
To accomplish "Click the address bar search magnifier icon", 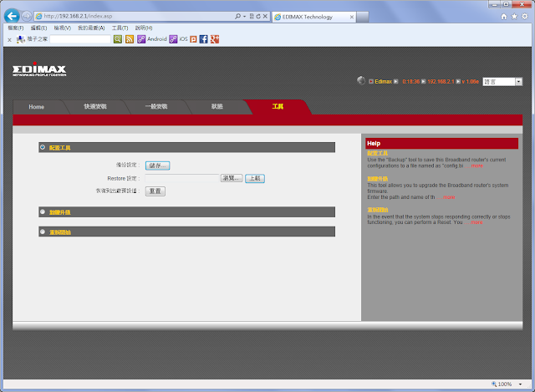I will pos(237,16).
